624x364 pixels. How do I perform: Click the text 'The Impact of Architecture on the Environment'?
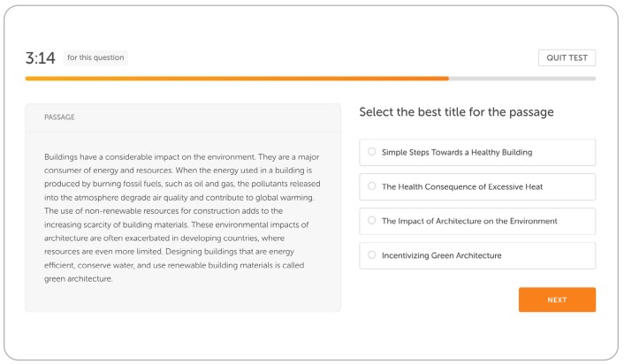(x=469, y=221)
